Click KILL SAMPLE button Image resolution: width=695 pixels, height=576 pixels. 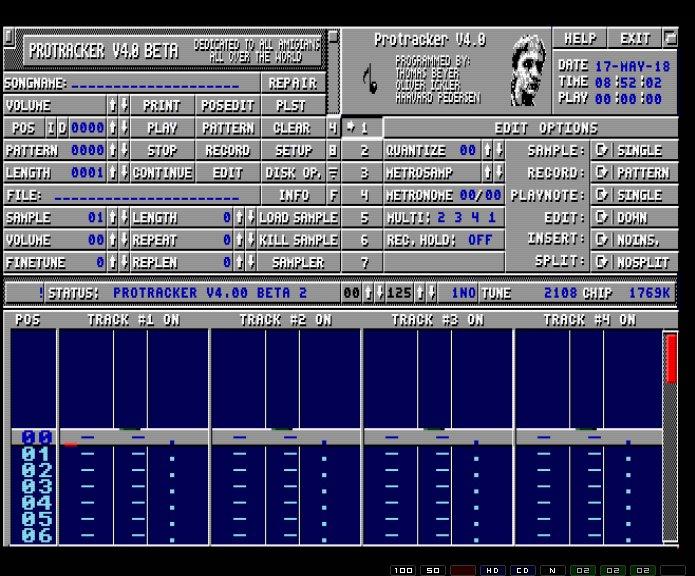tap(298, 240)
